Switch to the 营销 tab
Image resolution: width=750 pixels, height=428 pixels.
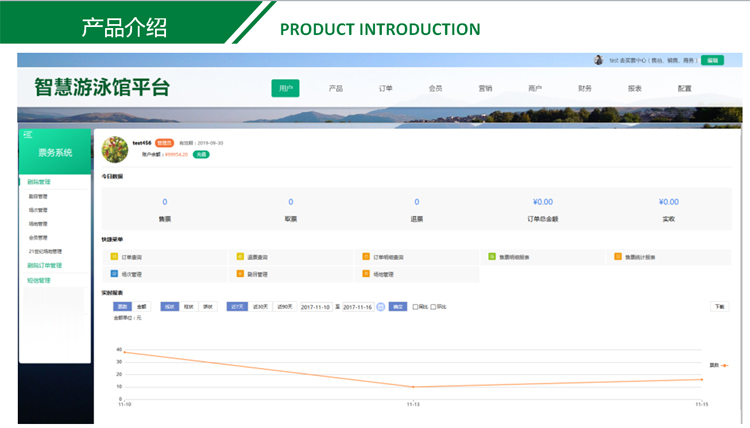pos(485,88)
